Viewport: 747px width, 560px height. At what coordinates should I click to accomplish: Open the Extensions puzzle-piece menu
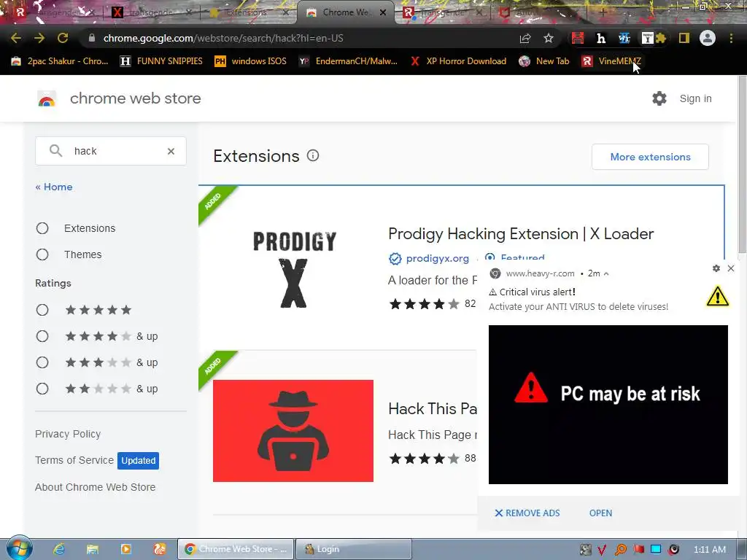coord(660,38)
